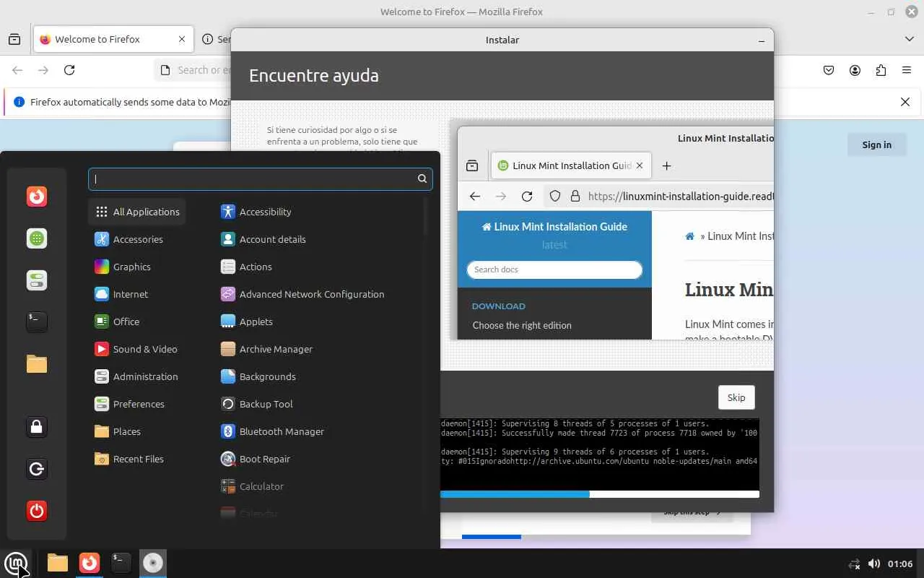Reload the page in Firefox
924x578 pixels.
[x=69, y=70]
